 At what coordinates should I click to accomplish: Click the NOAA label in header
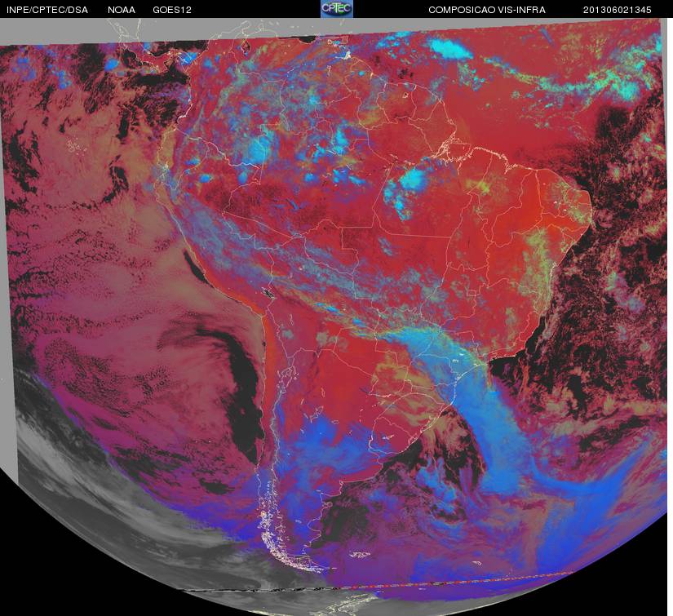pos(122,10)
